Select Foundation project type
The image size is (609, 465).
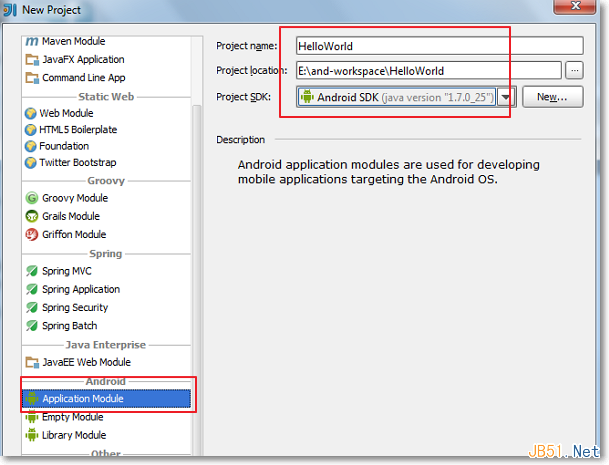tap(106, 146)
